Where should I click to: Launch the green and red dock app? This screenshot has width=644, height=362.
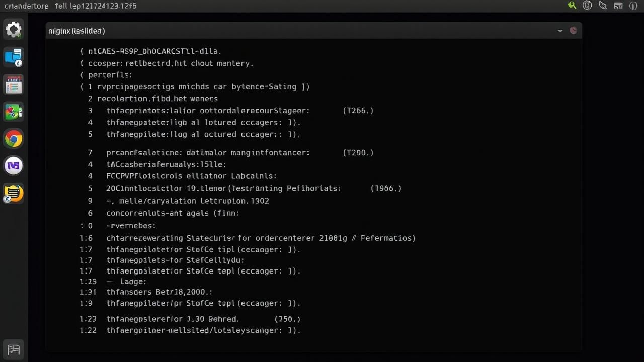click(x=14, y=112)
